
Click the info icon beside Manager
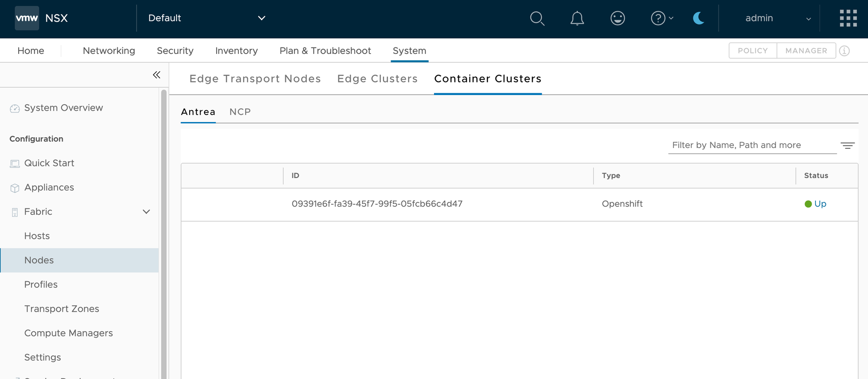click(844, 51)
